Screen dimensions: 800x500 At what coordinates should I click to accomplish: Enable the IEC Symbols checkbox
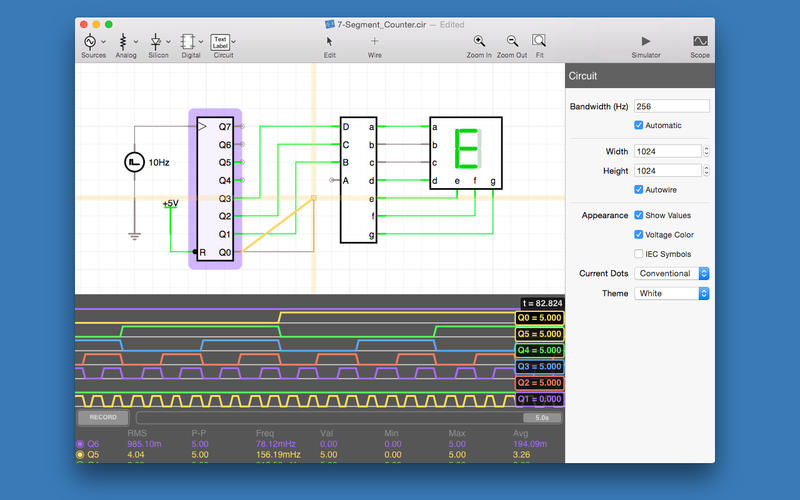[x=639, y=254]
